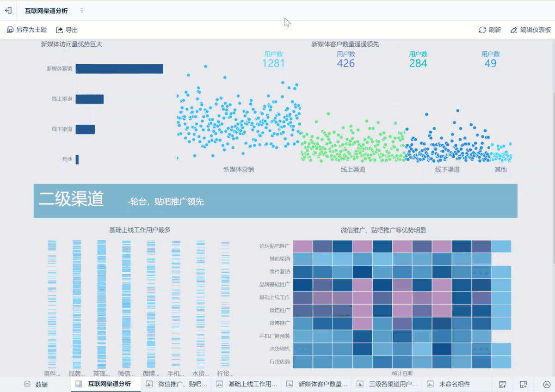The image size is (555, 392).
Task: Click the 线上渠道 bar in the bar chart
Action: pos(90,99)
